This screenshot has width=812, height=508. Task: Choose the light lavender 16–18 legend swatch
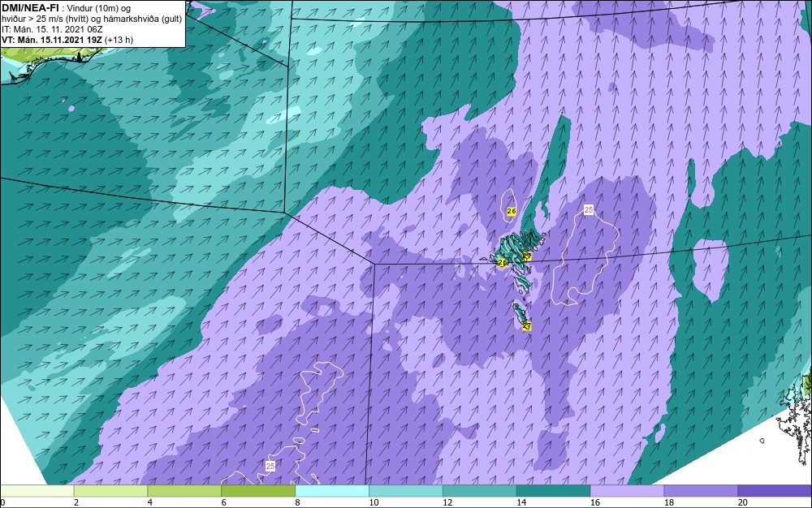click(x=627, y=491)
